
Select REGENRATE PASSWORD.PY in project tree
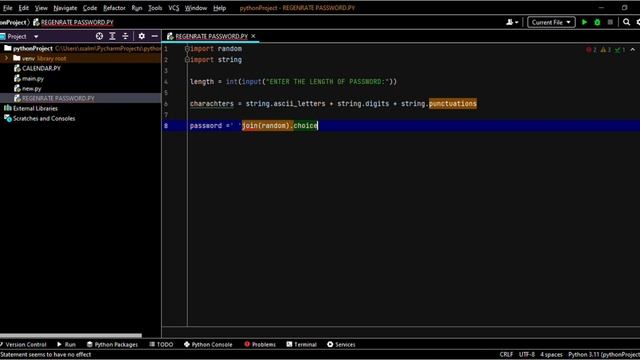(x=58, y=98)
